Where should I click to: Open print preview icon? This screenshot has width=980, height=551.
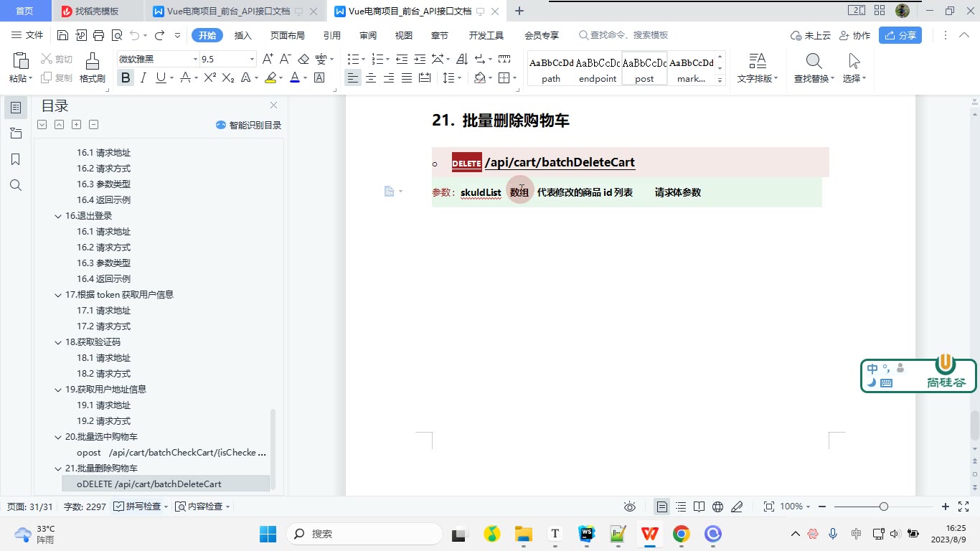(x=116, y=35)
